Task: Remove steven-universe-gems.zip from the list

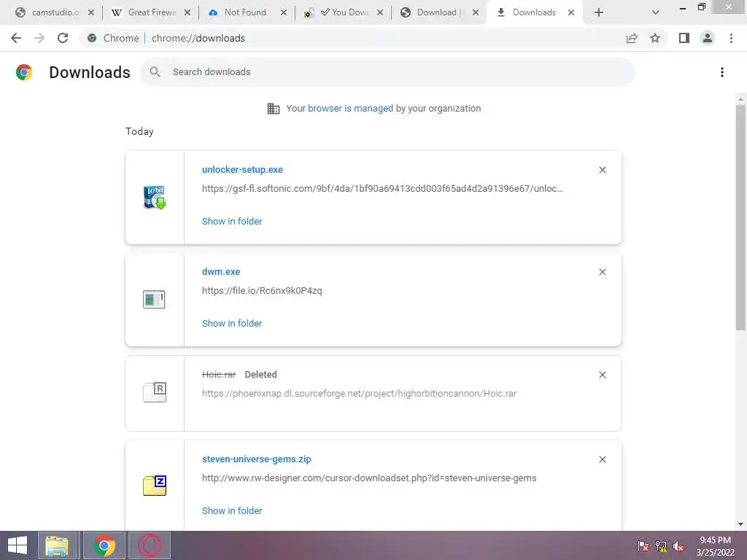Action: pyautogui.click(x=602, y=459)
